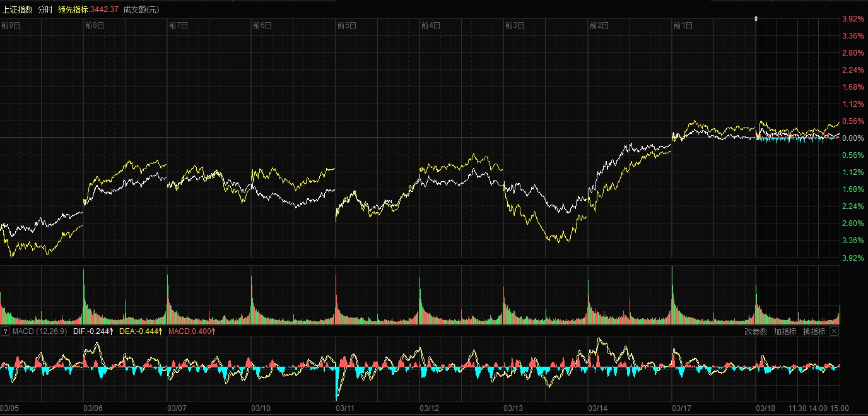Select the 上证指数 title label
The height and width of the screenshot is (416, 868).
[x=16, y=9]
